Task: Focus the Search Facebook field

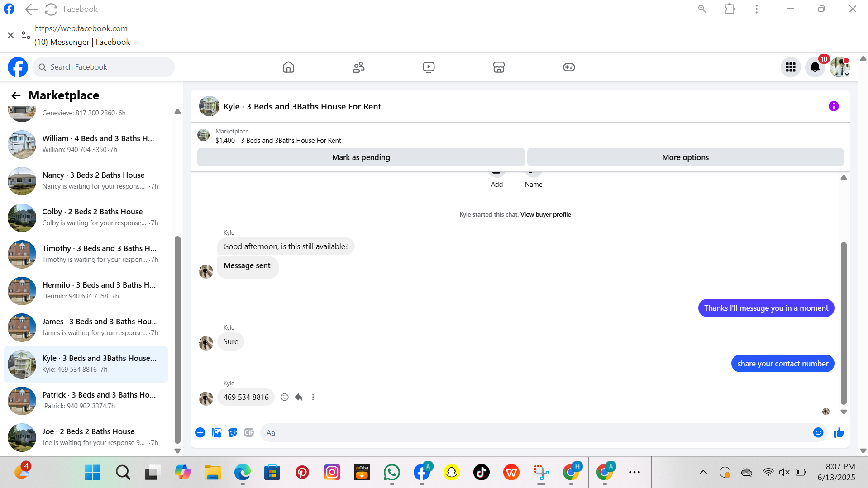Action: click(103, 67)
